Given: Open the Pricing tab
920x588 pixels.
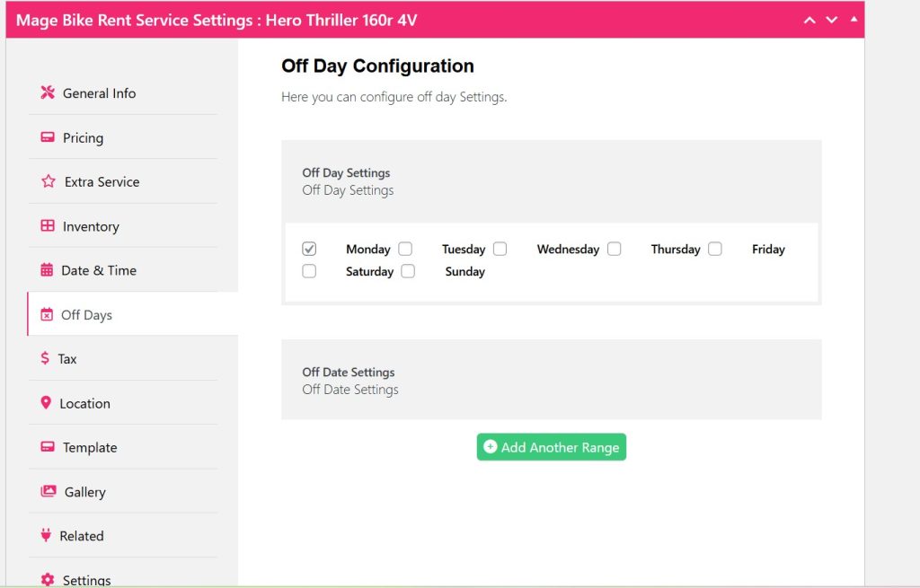Looking at the screenshot, I should tap(83, 137).
